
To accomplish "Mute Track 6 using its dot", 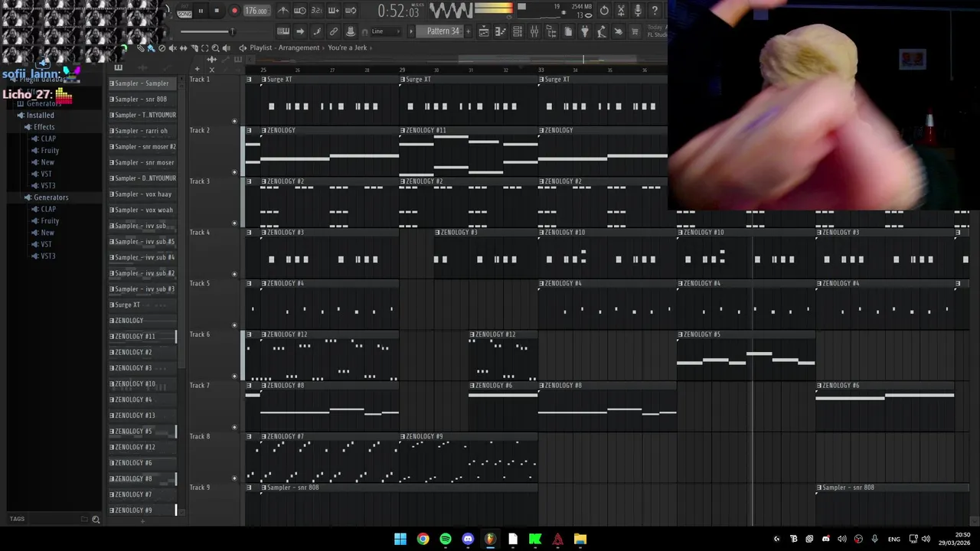I will (234, 376).
